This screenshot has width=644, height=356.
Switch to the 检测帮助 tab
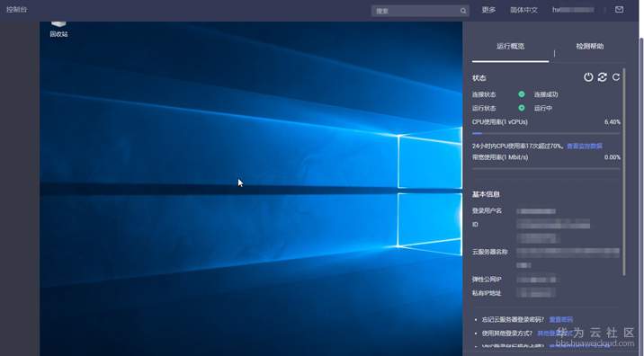[589, 47]
